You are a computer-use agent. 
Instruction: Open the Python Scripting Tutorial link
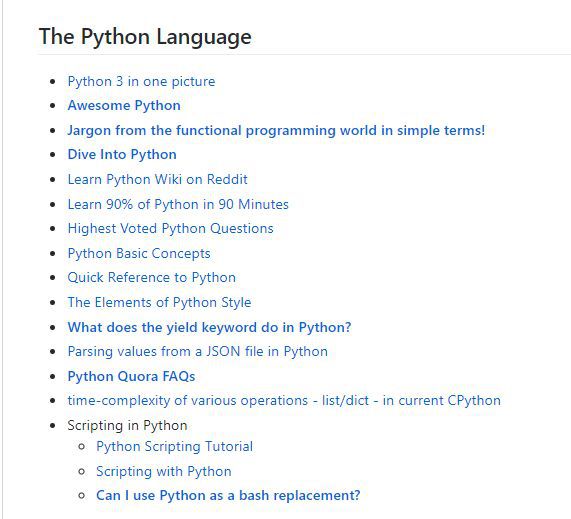coord(174,447)
